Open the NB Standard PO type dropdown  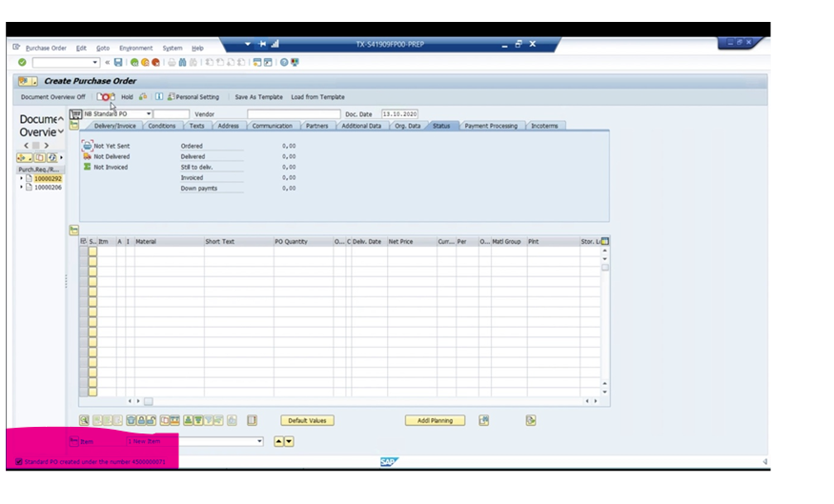pos(149,113)
